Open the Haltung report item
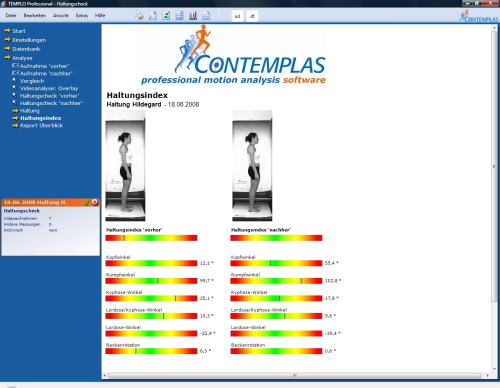This screenshot has height=388, width=500. 29,111
